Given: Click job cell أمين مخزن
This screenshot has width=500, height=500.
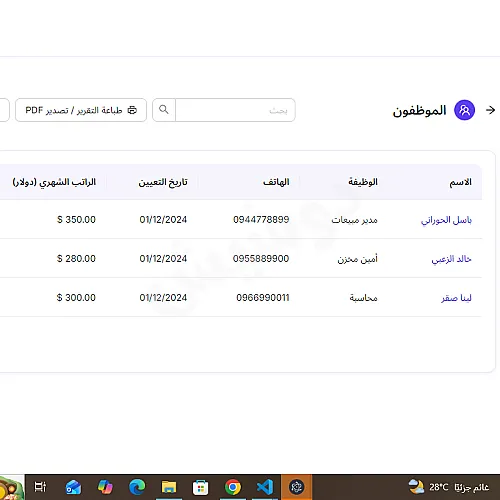Looking at the screenshot, I should coord(357,259).
